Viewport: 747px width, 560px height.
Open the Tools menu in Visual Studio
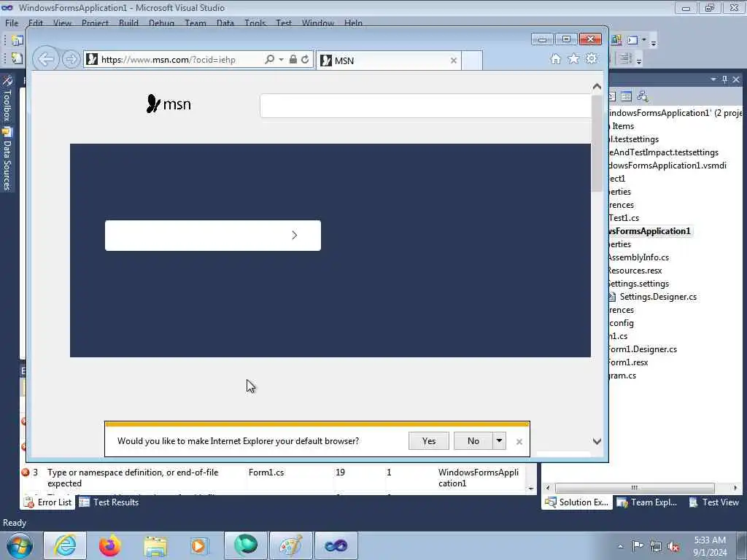255,23
